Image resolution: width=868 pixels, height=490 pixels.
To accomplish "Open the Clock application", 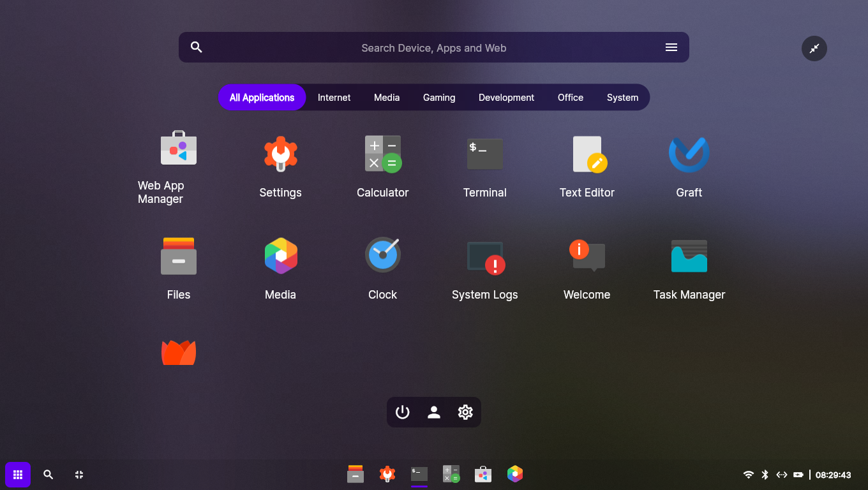I will pos(382,255).
